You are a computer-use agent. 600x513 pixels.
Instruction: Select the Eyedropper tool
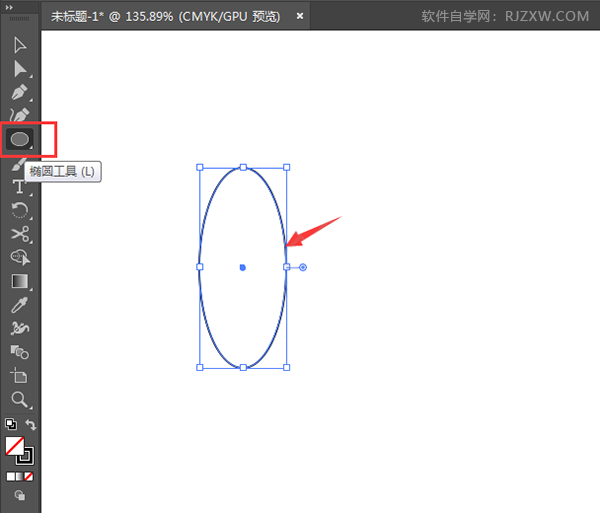point(20,305)
